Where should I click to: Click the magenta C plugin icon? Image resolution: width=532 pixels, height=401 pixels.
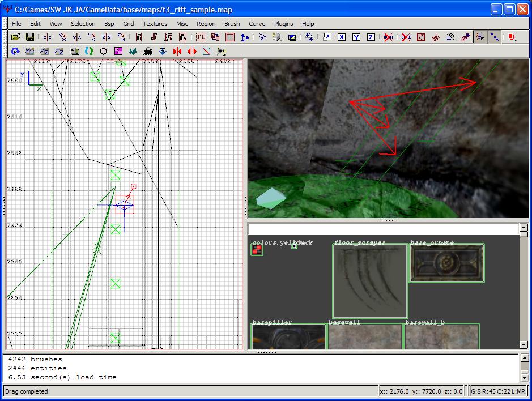pos(118,51)
